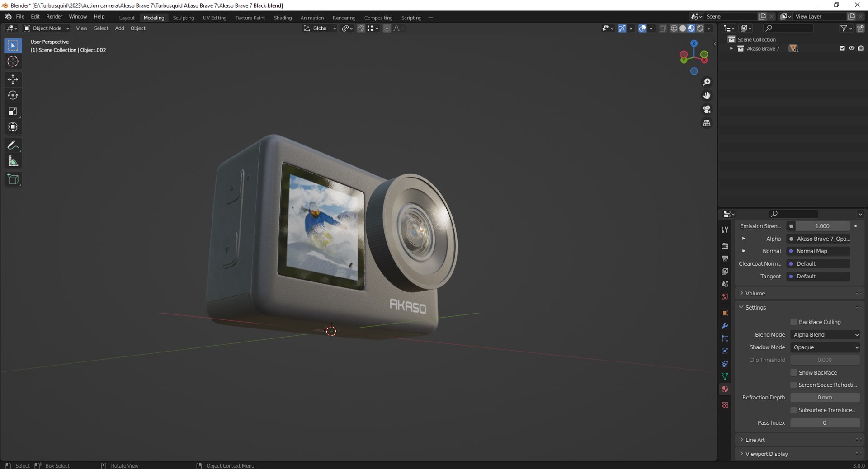The image size is (868, 469).
Task: Open the Blend Mode dropdown
Action: (825, 335)
